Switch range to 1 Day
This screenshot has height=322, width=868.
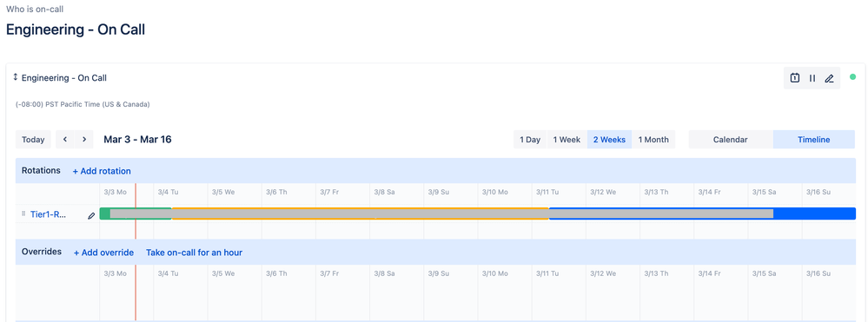(x=530, y=140)
